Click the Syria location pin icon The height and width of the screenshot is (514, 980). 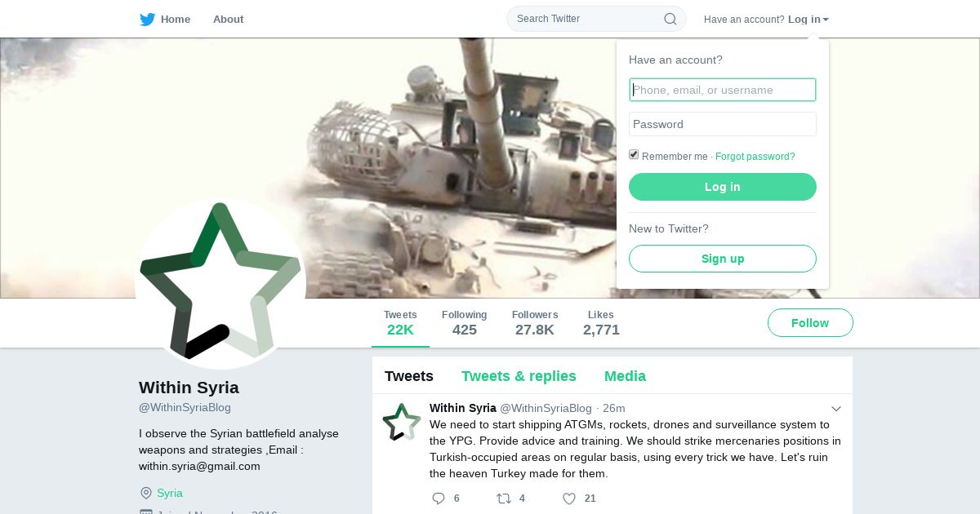click(x=146, y=493)
